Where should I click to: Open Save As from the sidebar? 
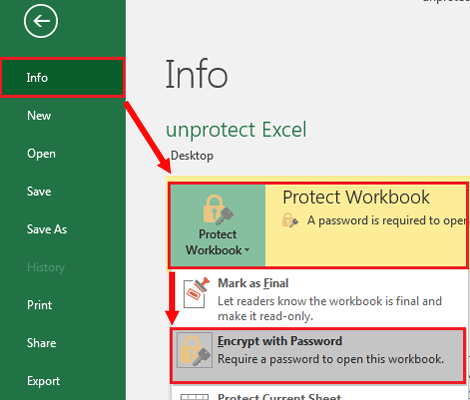47,229
